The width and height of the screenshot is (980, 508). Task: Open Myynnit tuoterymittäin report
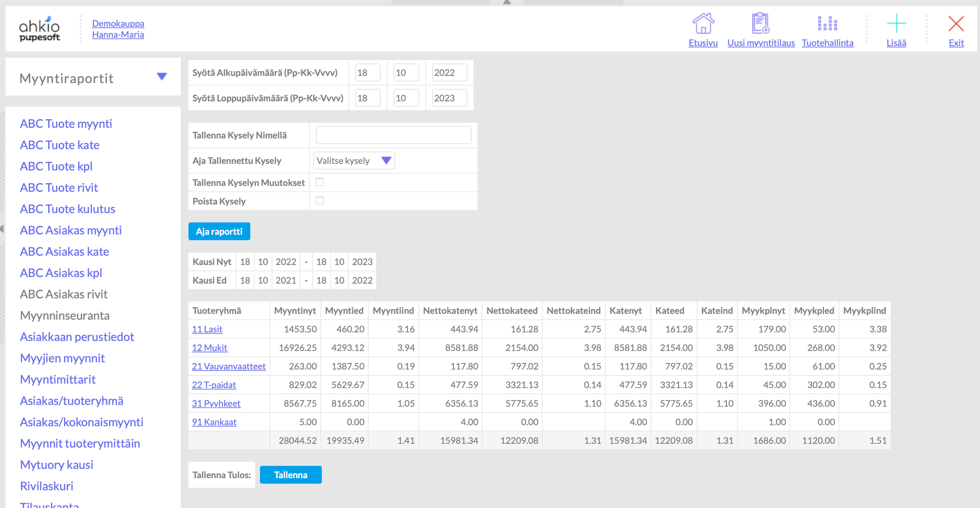tap(80, 443)
